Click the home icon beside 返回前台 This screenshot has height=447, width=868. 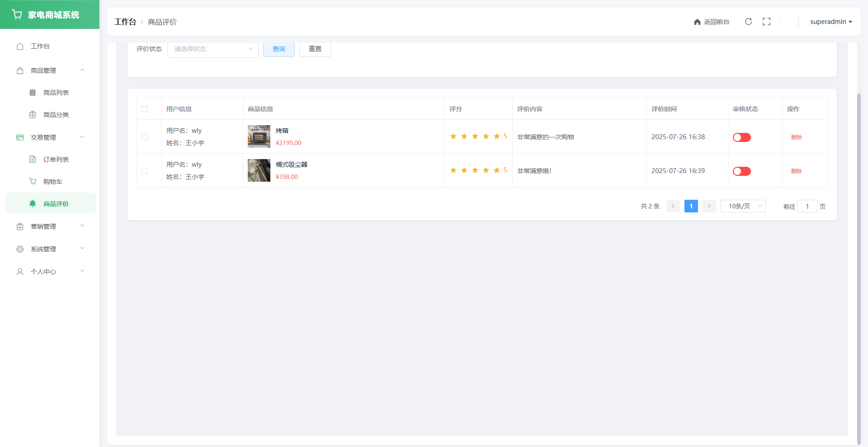click(697, 22)
